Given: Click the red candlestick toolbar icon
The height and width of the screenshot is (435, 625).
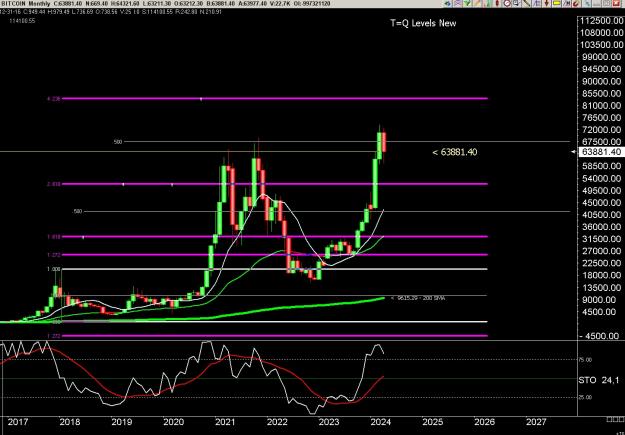Looking at the screenshot, I should [497, 4].
